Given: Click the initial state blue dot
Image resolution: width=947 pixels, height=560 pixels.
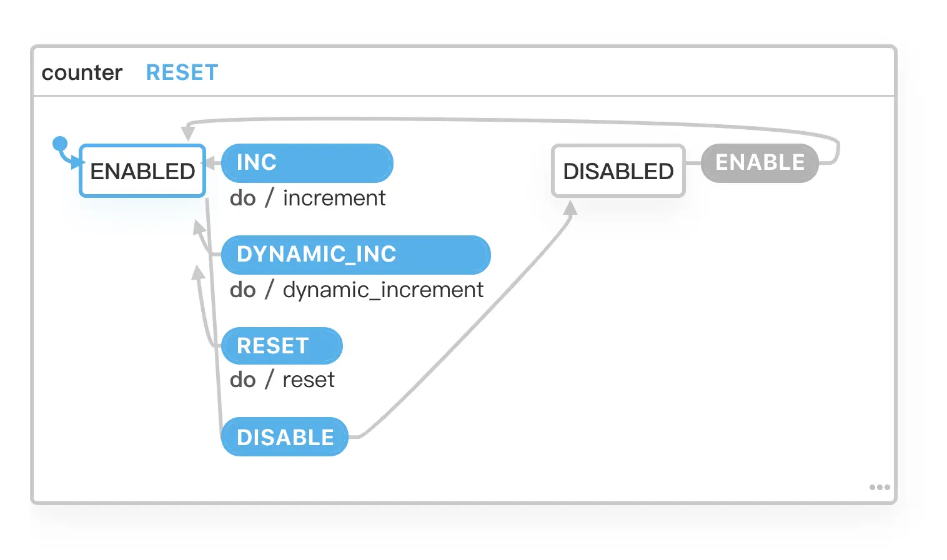Looking at the screenshot, I should [60, 144].
